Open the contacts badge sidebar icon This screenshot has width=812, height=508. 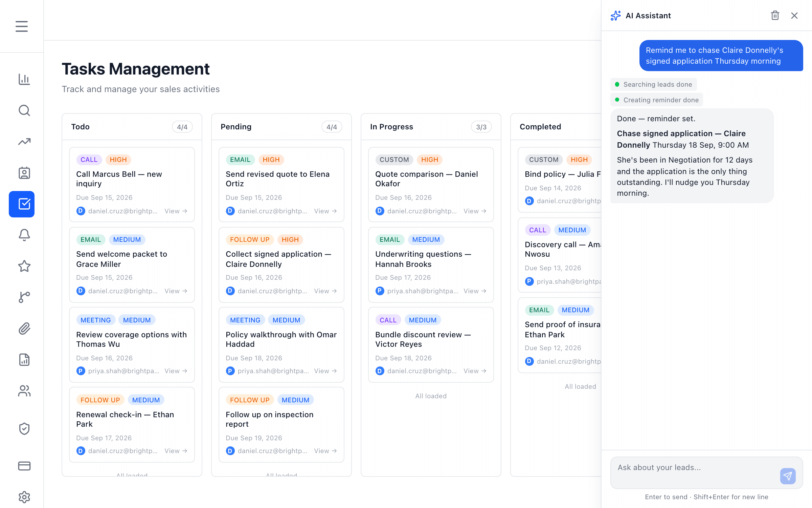(x=24, y=173)
